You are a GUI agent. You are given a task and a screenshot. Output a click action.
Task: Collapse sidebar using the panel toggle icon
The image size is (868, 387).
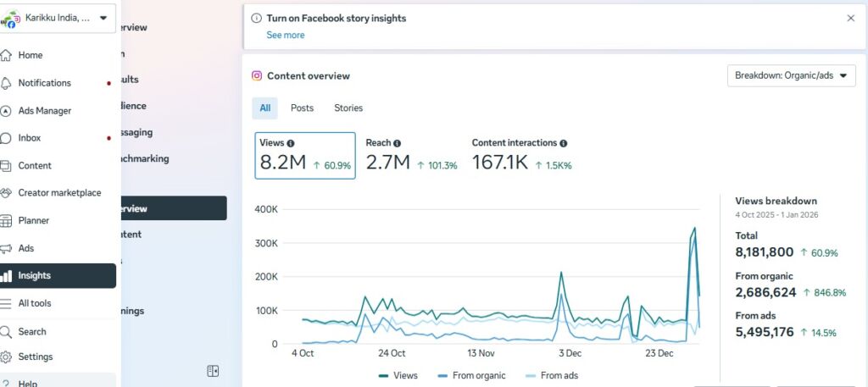click(213, 371)
